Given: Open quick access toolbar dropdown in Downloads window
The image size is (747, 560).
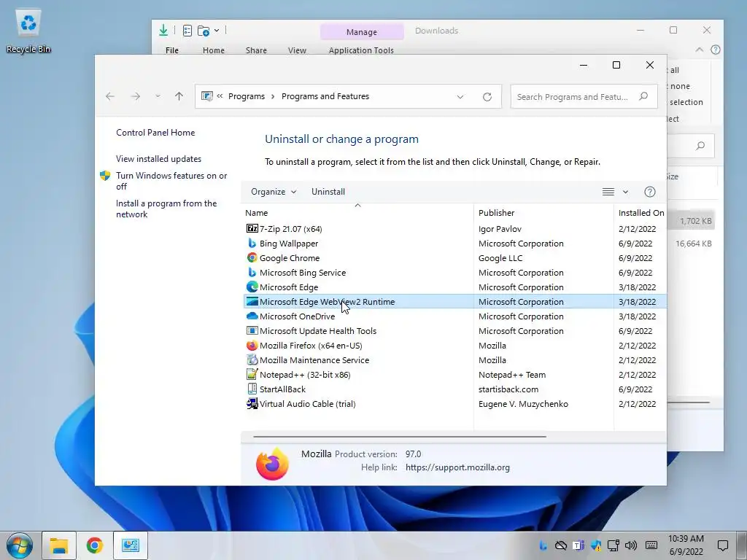Looking at the screenshot, I should point(216,31).
